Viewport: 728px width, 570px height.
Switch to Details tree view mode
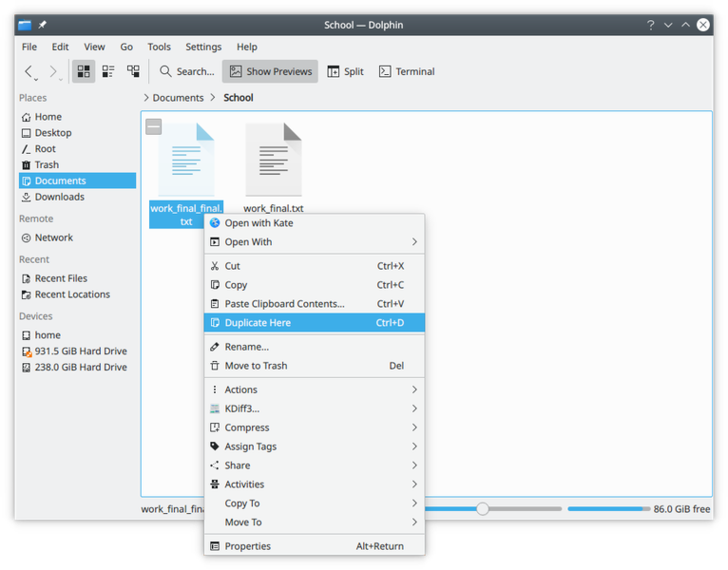tap(133, 71)
